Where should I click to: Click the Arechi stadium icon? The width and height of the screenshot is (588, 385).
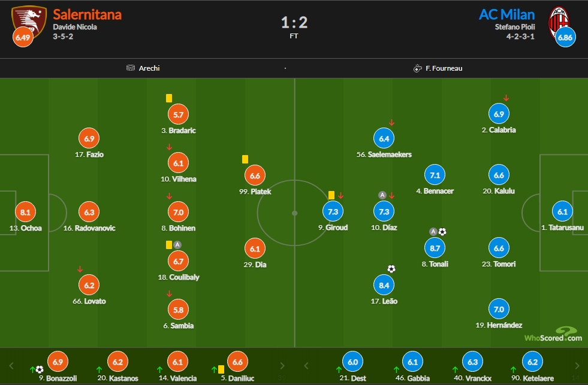(x=131, y=68)
